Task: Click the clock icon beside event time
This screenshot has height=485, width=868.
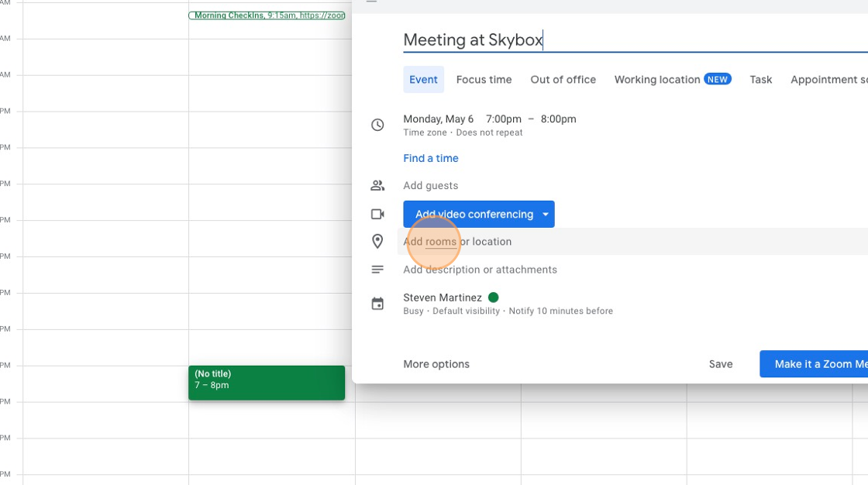Action: point(377,125)
